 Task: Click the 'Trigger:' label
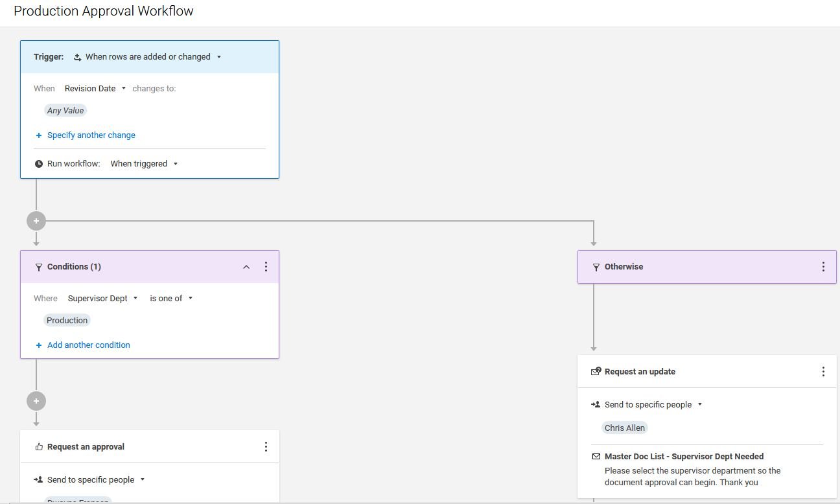(x=49, y=57)
